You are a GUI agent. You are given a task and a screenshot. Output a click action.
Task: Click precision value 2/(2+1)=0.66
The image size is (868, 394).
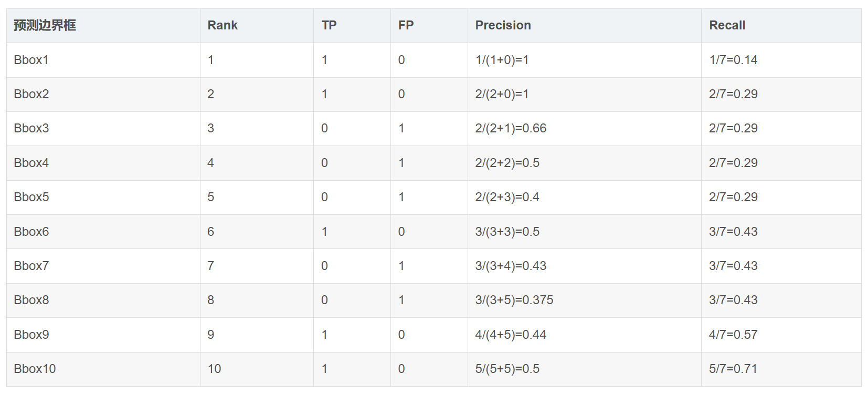511,128
